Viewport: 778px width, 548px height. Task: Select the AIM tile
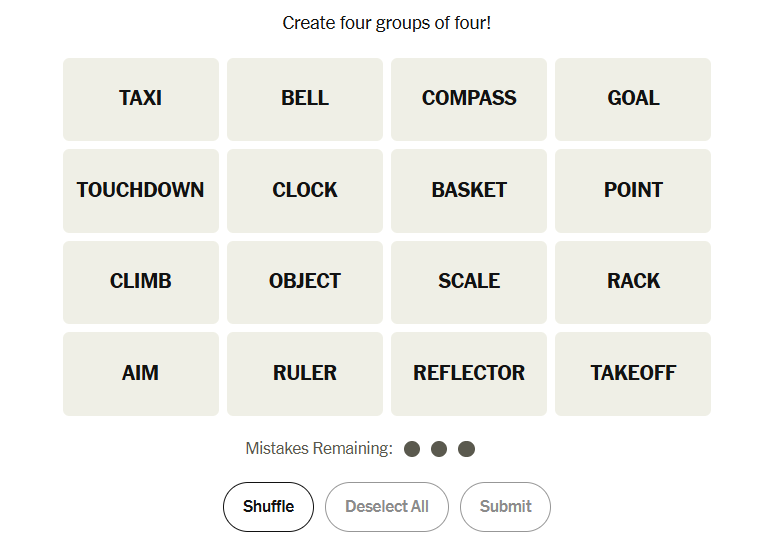[x=140, y=374]
